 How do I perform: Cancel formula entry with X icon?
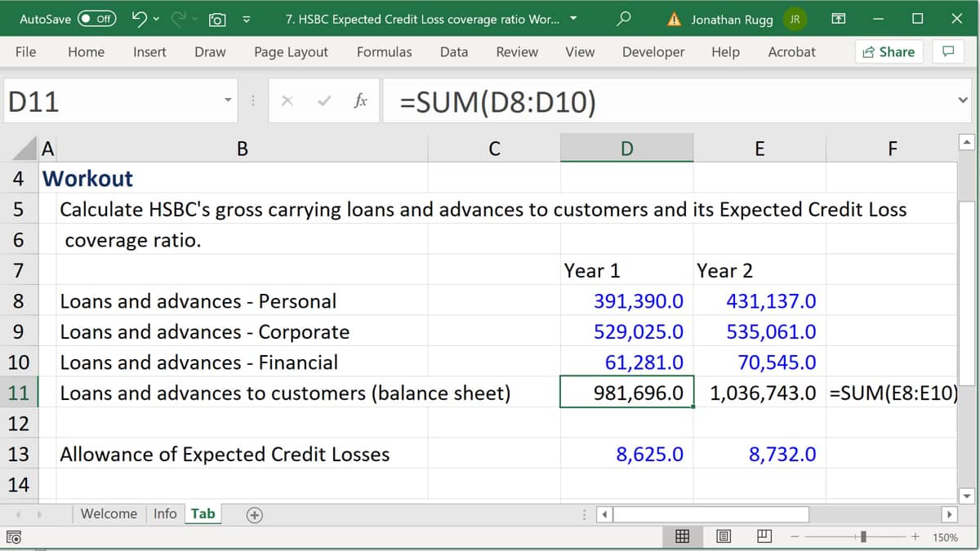(x=287, y=101)
